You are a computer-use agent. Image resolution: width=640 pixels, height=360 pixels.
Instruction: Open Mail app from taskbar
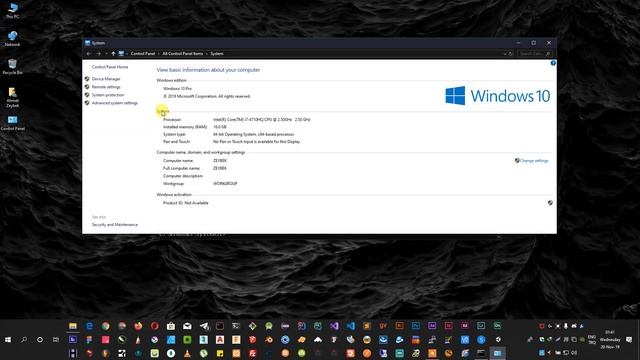[187, 326]
